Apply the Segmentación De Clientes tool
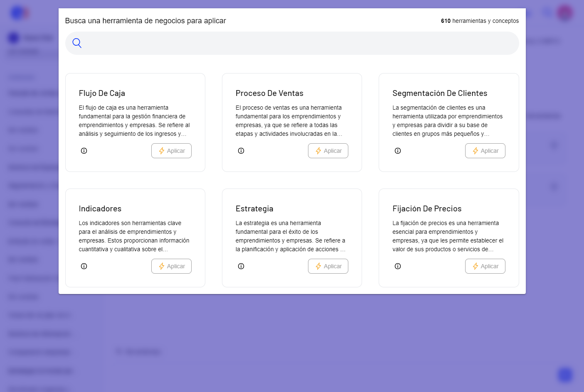The height and width of the screenshot is (392, 584). tap(485, 151)
